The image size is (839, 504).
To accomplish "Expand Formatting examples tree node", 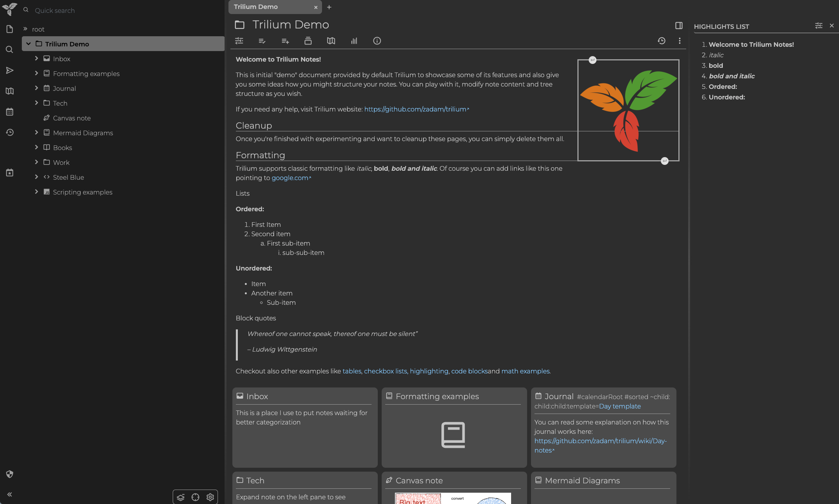I will [36, 73].
